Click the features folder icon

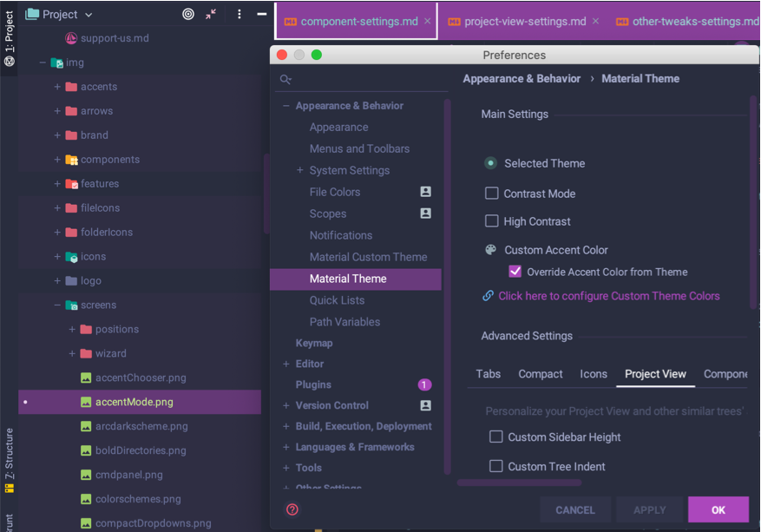pyautogui.click(x=71, y=184)
